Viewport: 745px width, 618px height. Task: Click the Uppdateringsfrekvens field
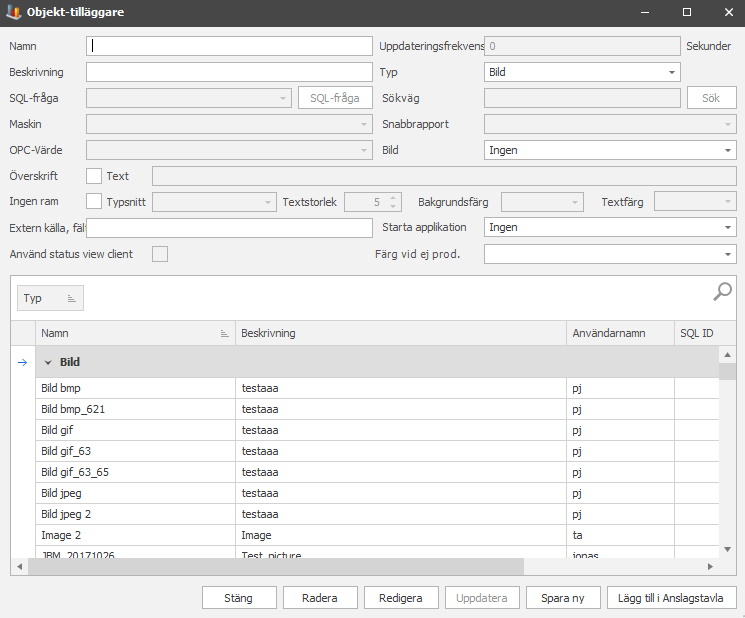coord(582,46)
